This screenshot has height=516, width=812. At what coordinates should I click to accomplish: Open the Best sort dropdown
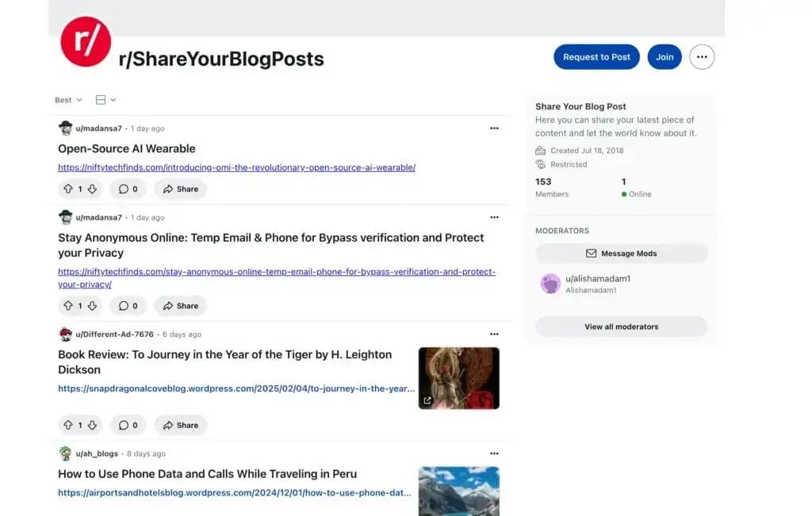tap(67, 99)
